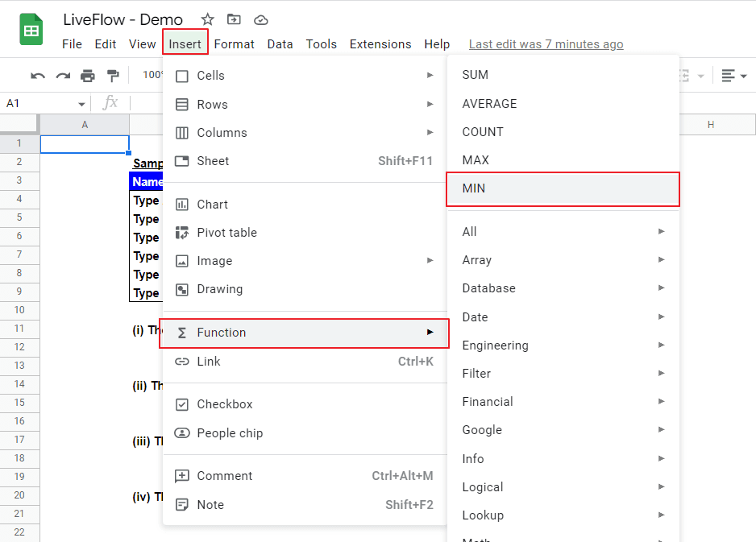This screenshot has width=756, height=542.
Task: Click the Google Sheets logo icon
Action: pos(30,29)
